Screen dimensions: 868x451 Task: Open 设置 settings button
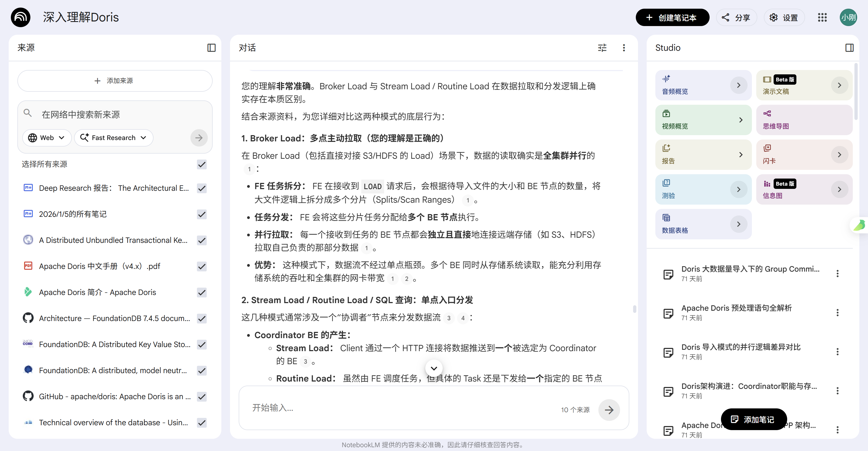pyautogui.click(x=784, y=18)
